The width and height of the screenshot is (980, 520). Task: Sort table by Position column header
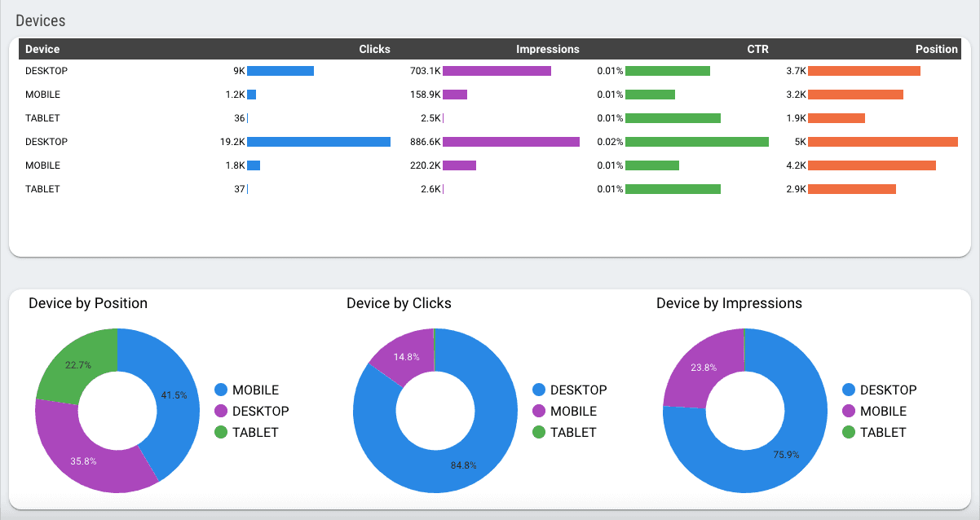tap(937, 49)
